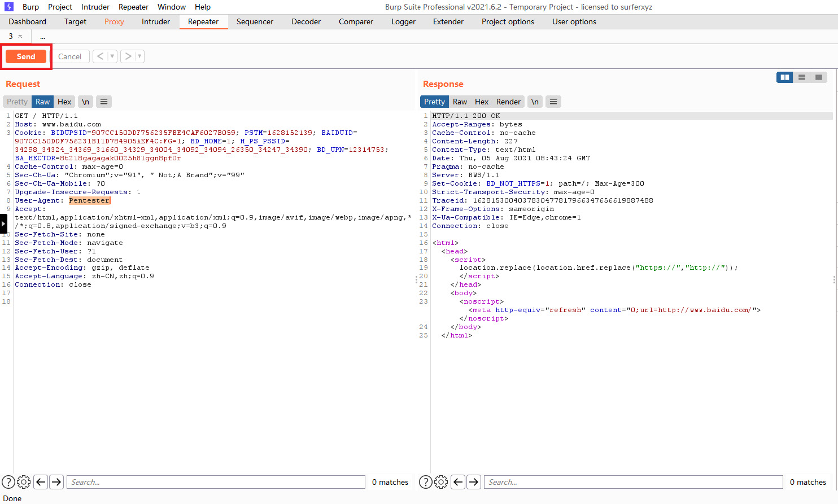Viewport: 838px width, 504px height.
Task: Switch to the Dashboard tab
Action: click(x=28, y=21)
